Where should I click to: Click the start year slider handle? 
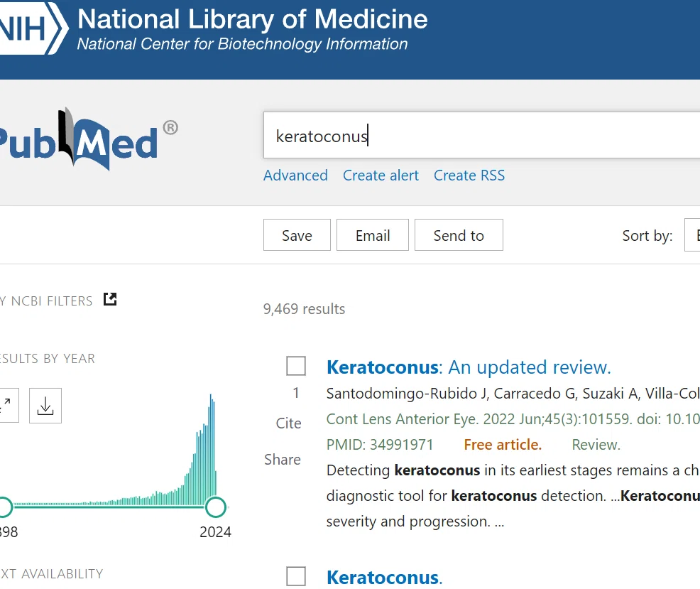tap(4, 507)
